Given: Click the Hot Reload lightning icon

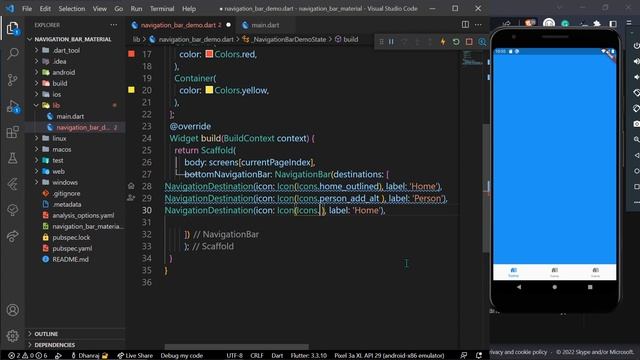Looking at the screenshot, I should (443, 42).
